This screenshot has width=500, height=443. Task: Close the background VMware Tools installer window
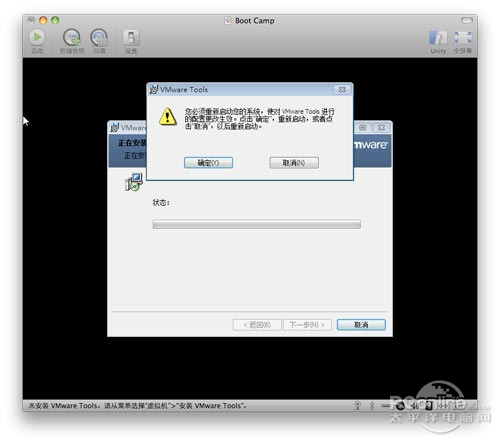[381, 128]
